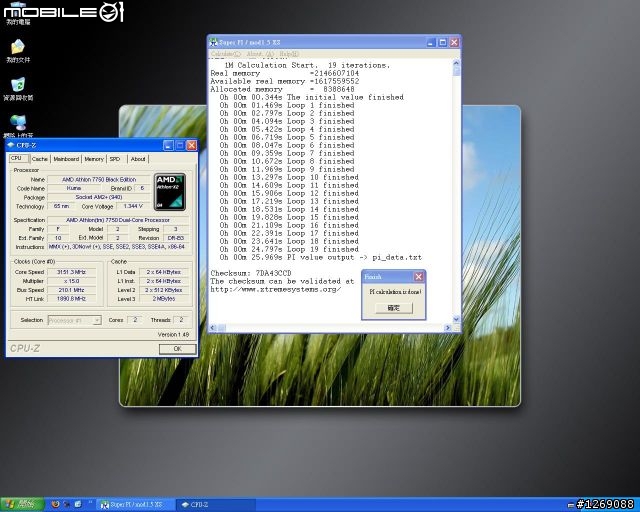Image resolution: width=640 pixels, height=512 pixels.
Task: Click the Level 2 cache value '2 x 512 KBytes'
Action: click(164, 290)
